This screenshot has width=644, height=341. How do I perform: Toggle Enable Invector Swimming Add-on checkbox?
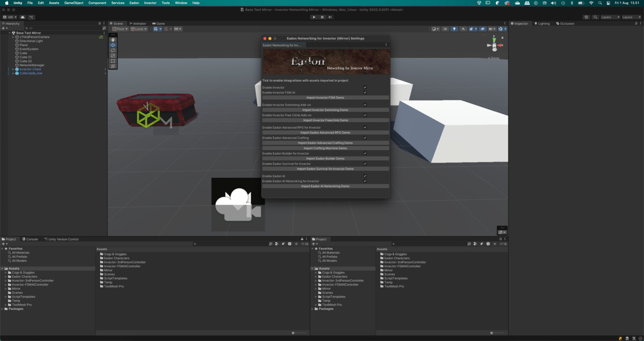click(x=365, y=105)
